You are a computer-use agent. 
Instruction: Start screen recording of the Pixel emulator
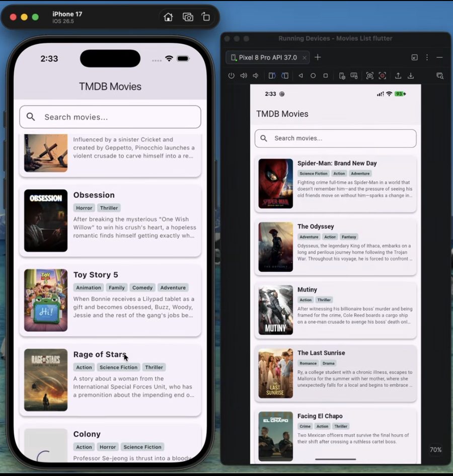point(382,75)
